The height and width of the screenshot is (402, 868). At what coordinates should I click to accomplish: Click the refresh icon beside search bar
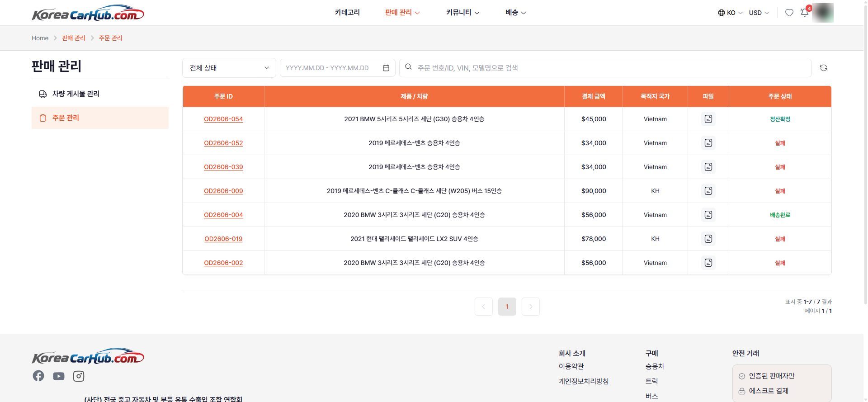pyautogui.click(x=823, y=68)
